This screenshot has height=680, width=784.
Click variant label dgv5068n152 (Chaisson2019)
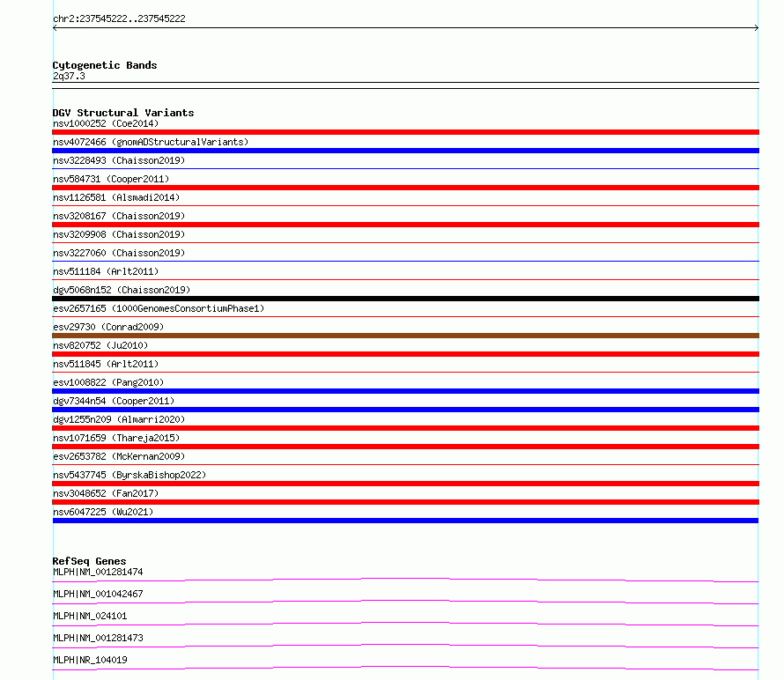coord(122,290)
